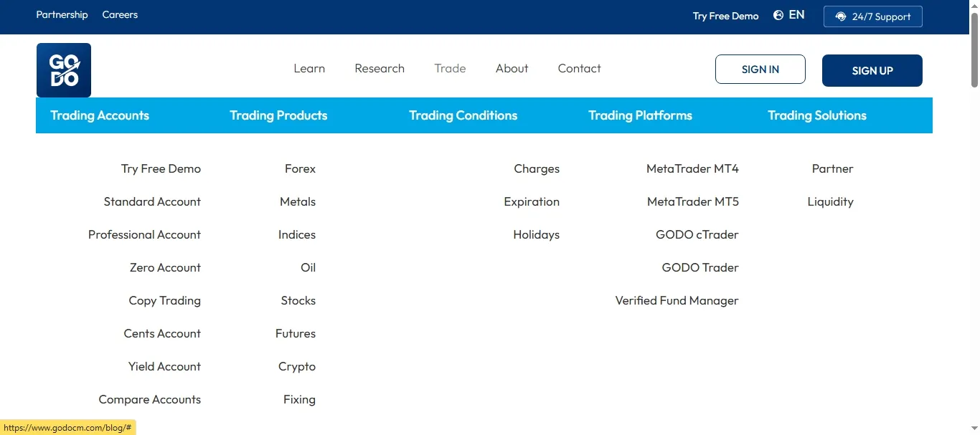Select the Trading Products heading

tap(278, 115)
